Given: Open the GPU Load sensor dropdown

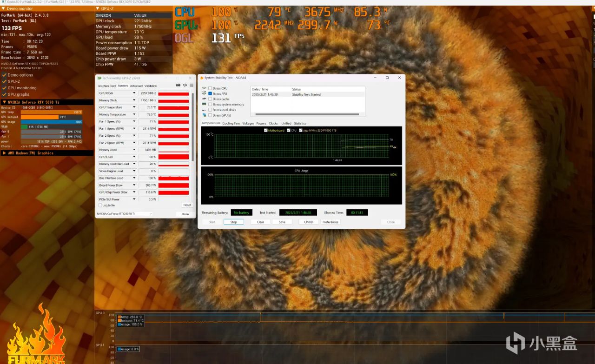Looking at the screenshot, I should click(x=134, y=157).
